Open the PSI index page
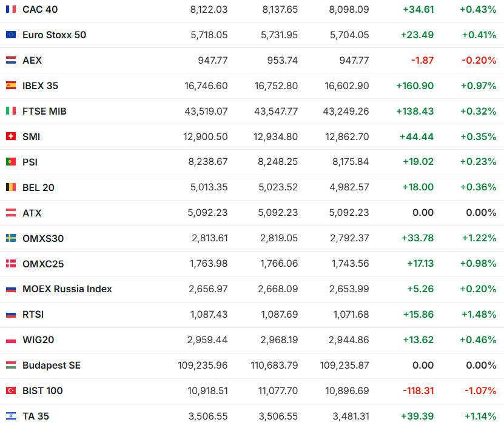This screenshot has height=425, width=504. coord(30,162)
